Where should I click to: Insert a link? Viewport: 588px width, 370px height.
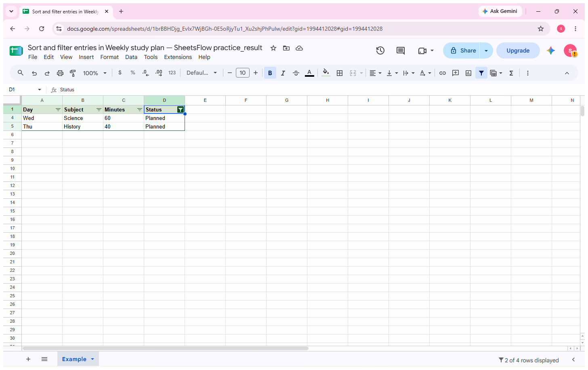click(x=443, y=73)
